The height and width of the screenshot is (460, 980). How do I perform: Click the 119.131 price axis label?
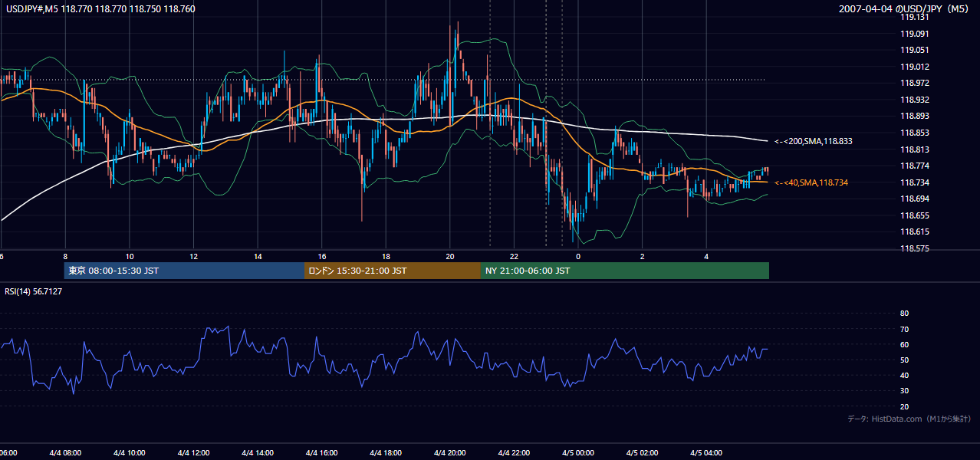click(x=914, y=17)
